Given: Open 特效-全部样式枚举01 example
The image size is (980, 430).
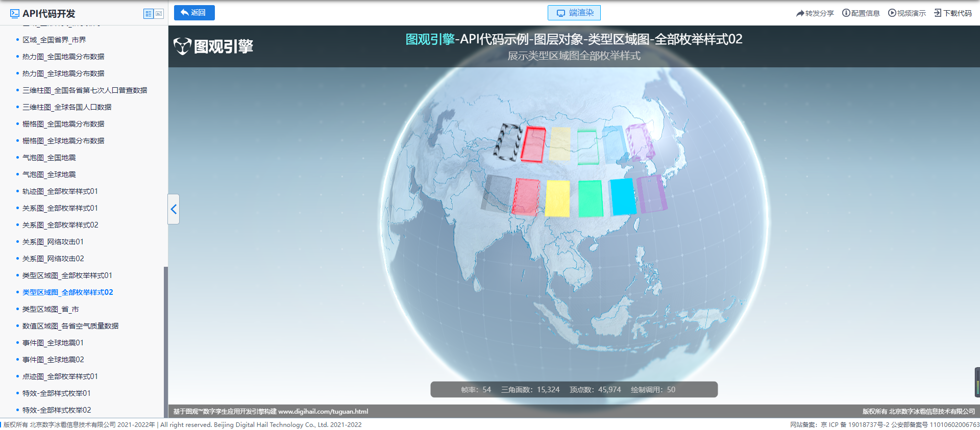Looking at the screenshot, I should [x=57, y=393].
